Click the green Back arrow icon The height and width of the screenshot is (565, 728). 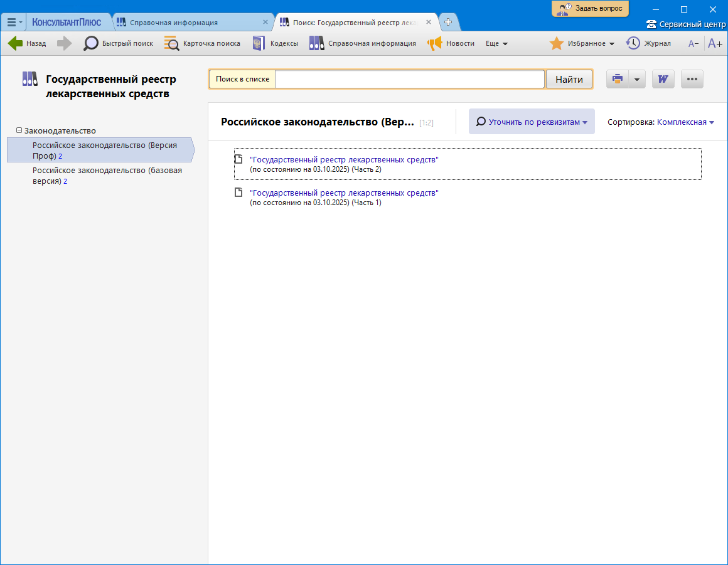15,43
